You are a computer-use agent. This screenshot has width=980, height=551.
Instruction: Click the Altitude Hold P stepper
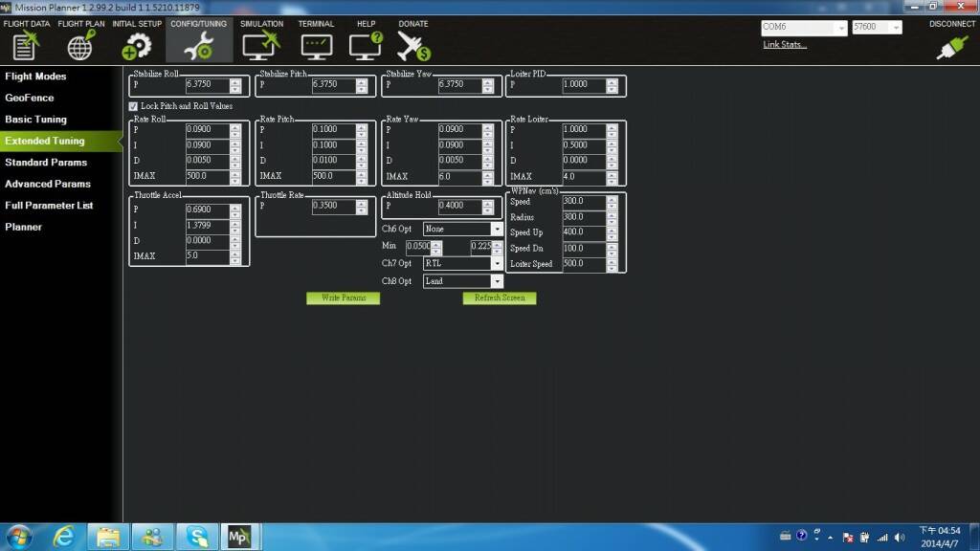[x=487, y=207]
